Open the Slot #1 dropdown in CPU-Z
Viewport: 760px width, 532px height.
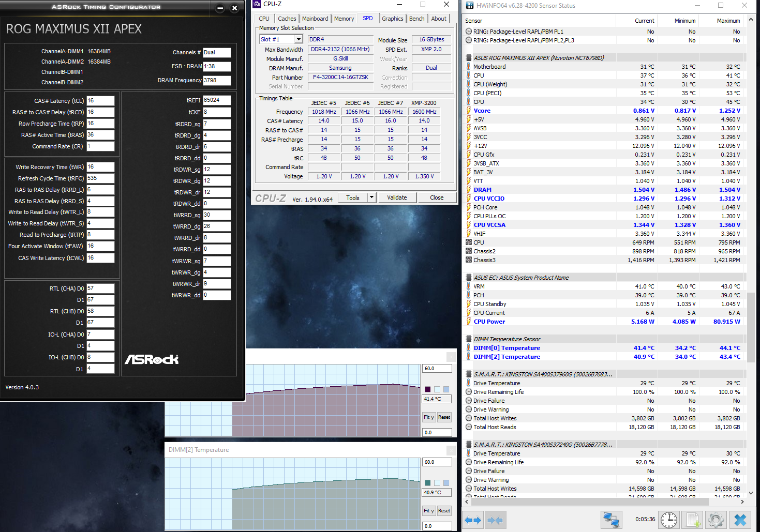299,39
